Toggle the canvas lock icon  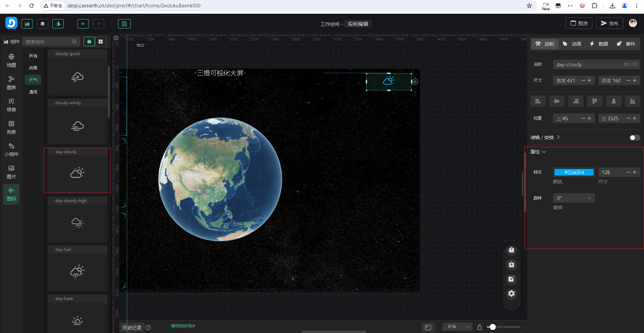(480, 327)
